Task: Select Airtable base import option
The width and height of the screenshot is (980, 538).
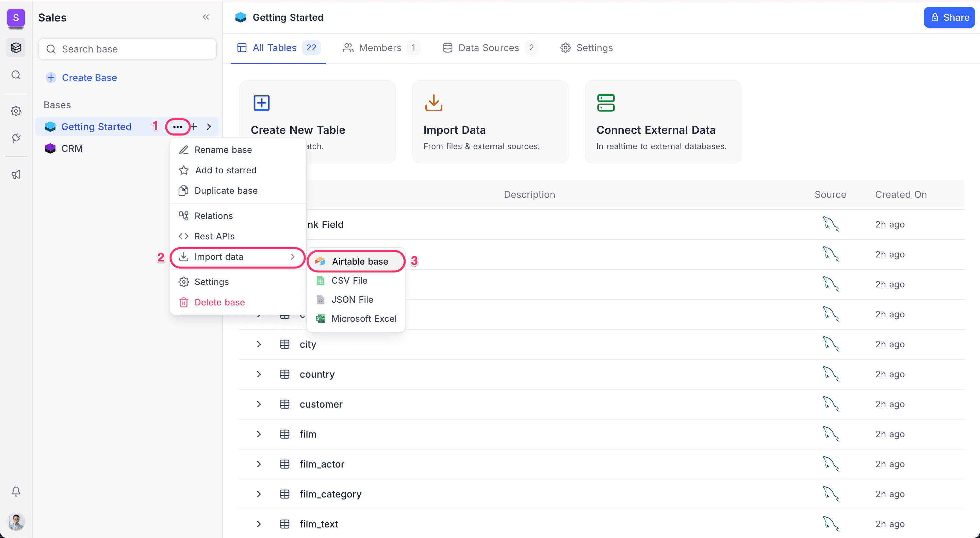Action: (x=356, y=262)
